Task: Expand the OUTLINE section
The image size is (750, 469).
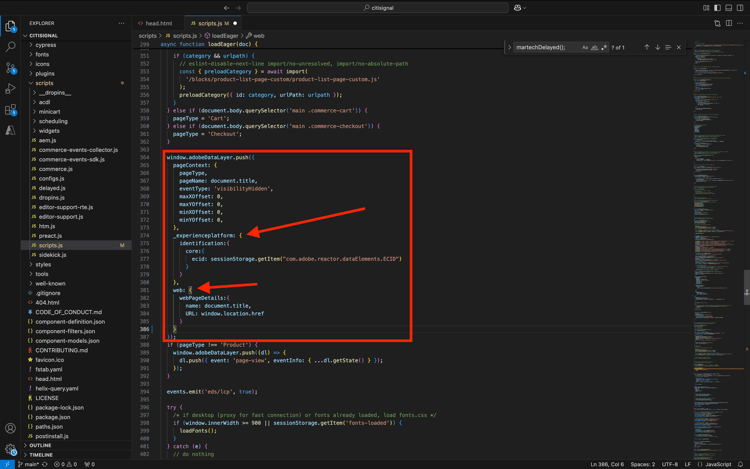Action: (x=40, y=445)
